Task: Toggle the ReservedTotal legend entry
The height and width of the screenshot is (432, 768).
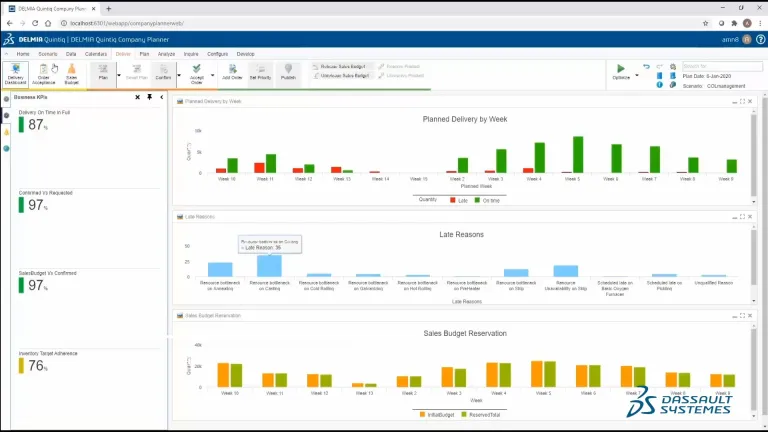Action: pyautogui.click(x=480, y=415)
